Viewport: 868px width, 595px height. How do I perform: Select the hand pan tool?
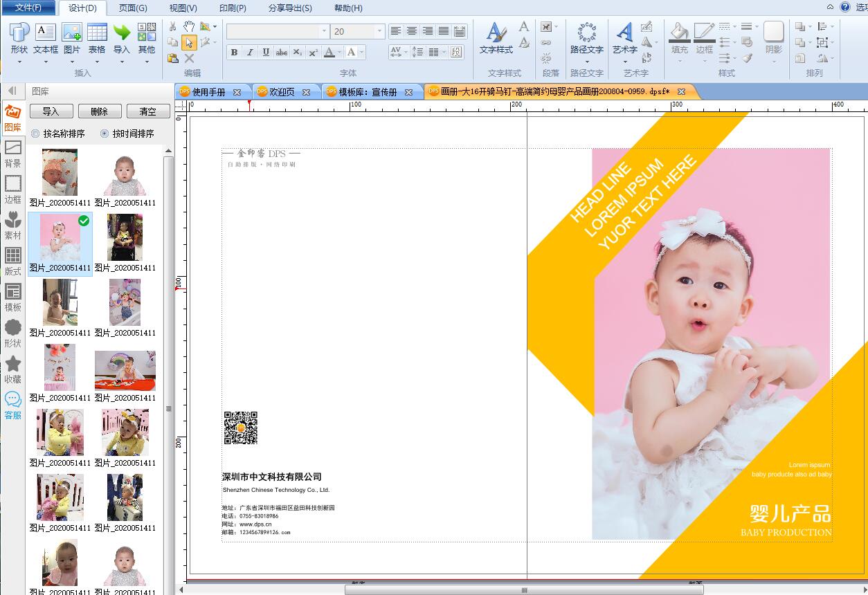(x=189, y=26)
